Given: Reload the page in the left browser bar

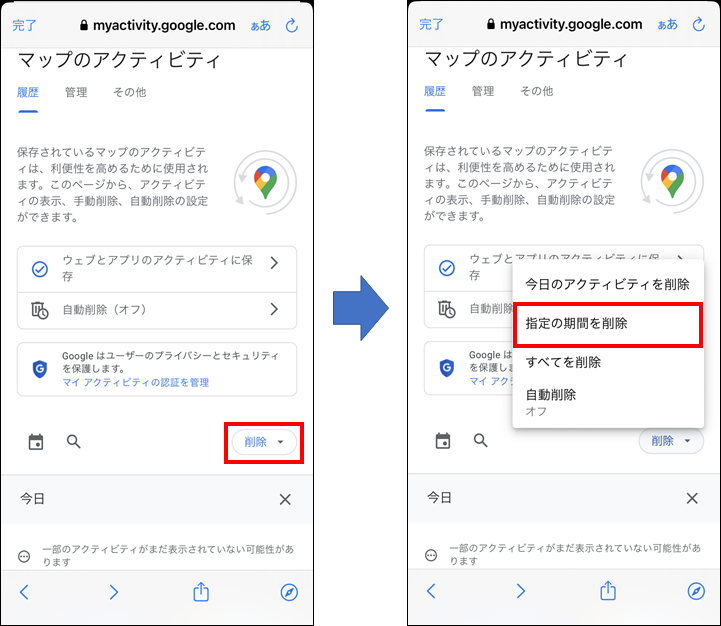Looking at the screenshot, I should 292,26.
